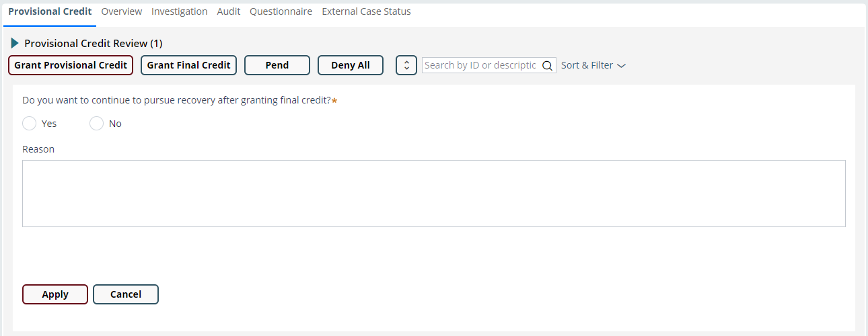868x336 pixels.
Task: View the External Case Status tab
Action: click(366, 11)
